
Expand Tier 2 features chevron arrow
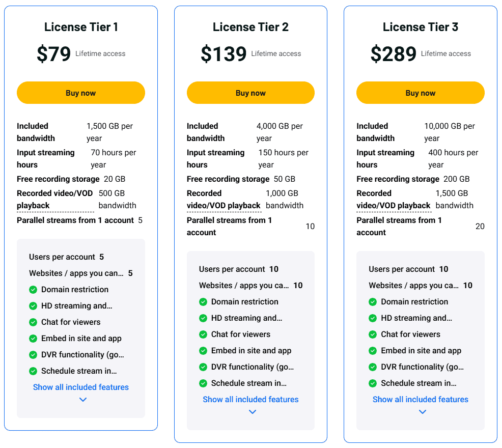pyautogui.click(x=253, y=412)
